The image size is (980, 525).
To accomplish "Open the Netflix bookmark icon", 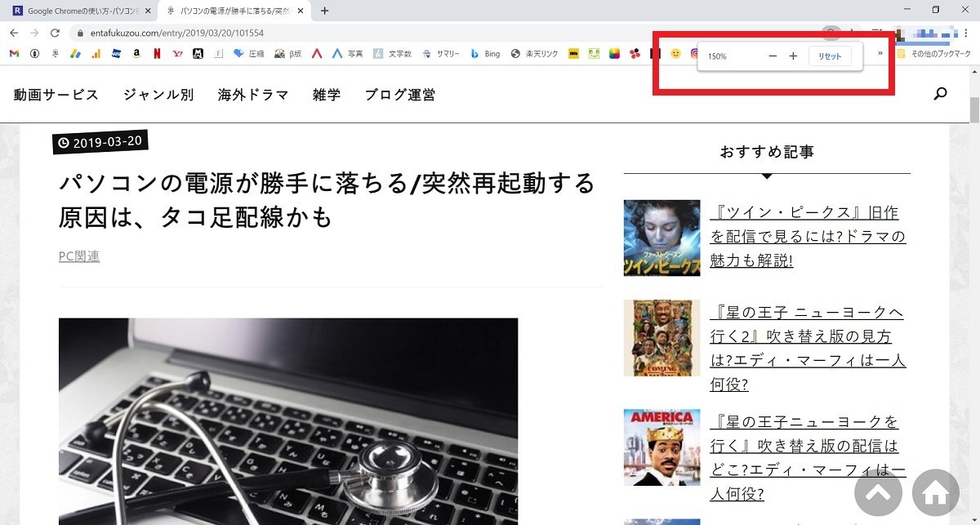I will (x=157, y=54).
